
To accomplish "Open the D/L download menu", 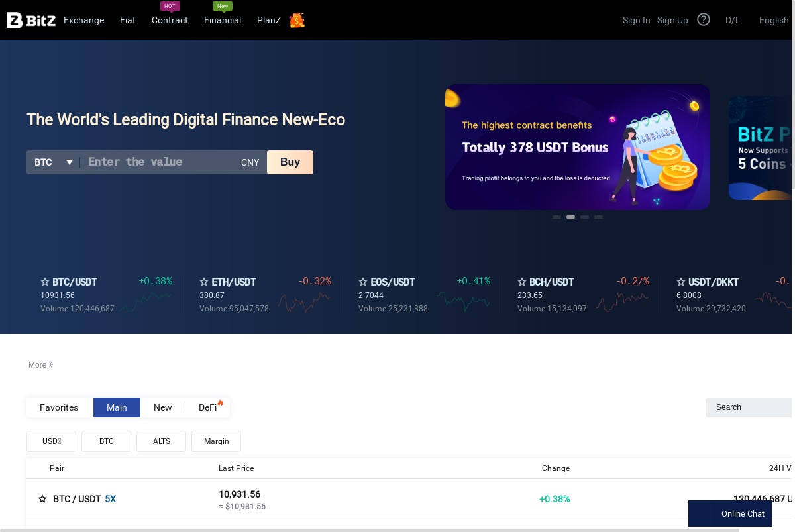I will 733,20.
